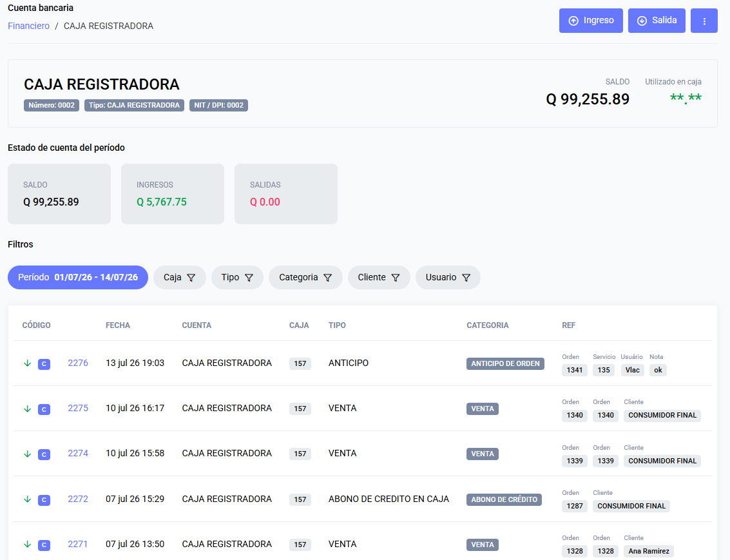Click the blue C badge on row 2276
The image size is (730, 560).
click(44, 364)
